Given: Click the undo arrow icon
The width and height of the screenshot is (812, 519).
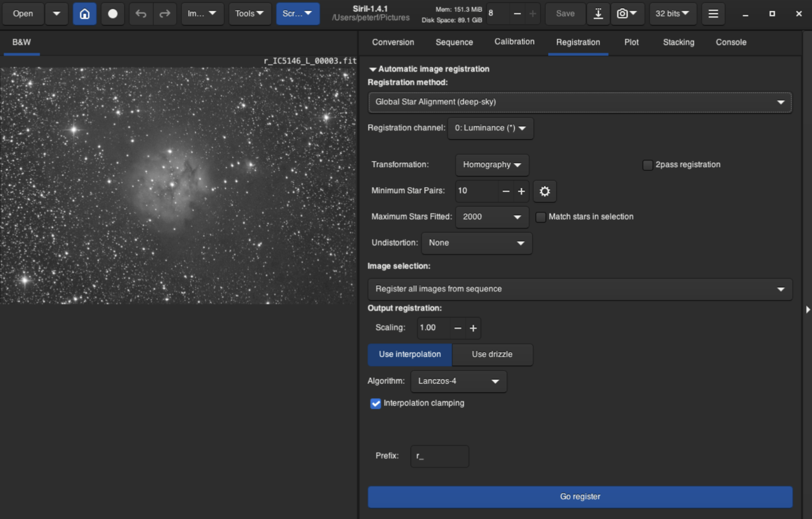Looking at the screenshot, I should [141, 14].
